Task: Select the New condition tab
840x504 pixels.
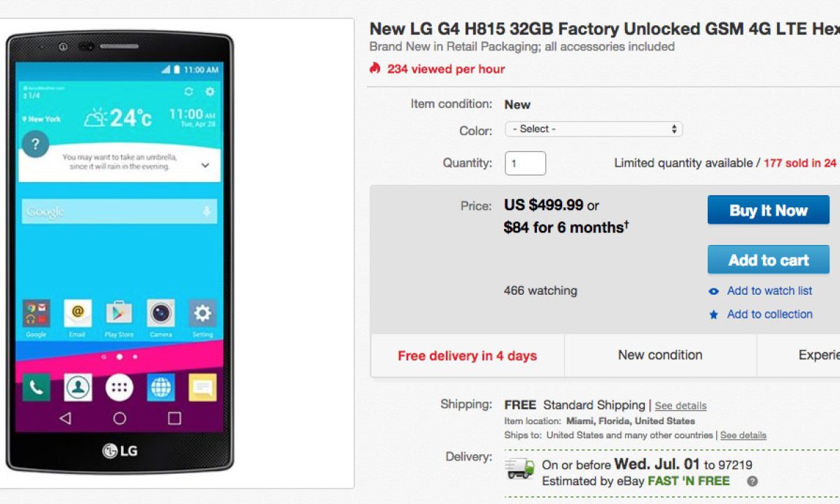Action: pos(660,356)
